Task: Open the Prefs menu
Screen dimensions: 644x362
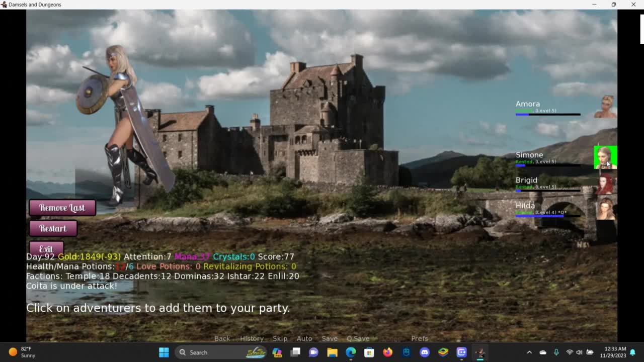Action: click(x=419, y=338)
